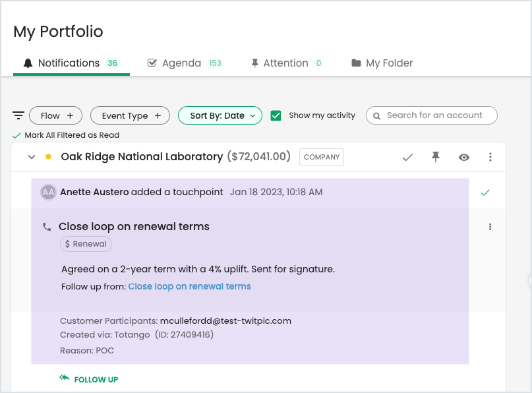Click the Follow Up arrow icon

[65, 378]
